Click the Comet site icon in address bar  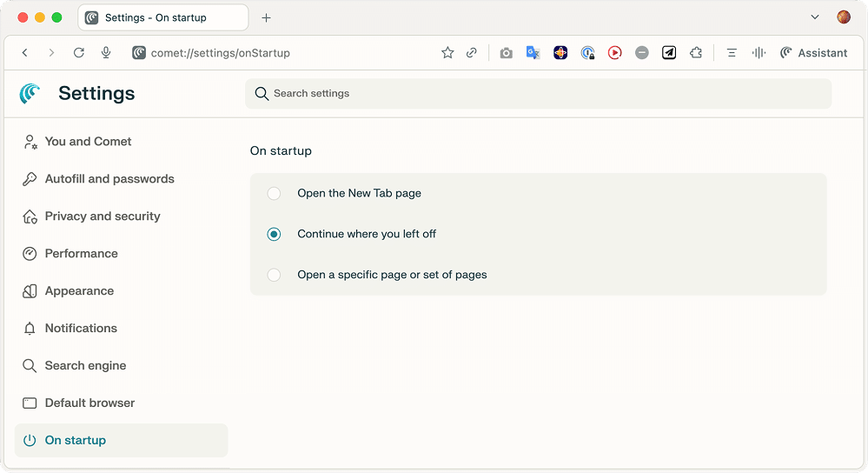coord(138,53)
